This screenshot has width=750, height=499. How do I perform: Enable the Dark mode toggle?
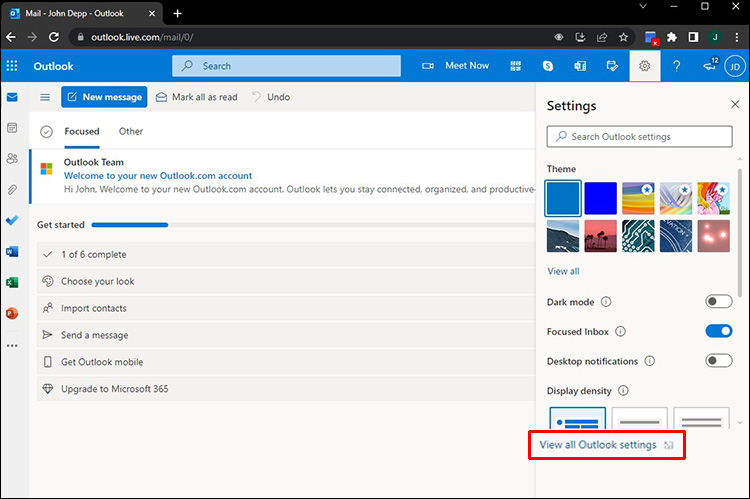(718, 301)
